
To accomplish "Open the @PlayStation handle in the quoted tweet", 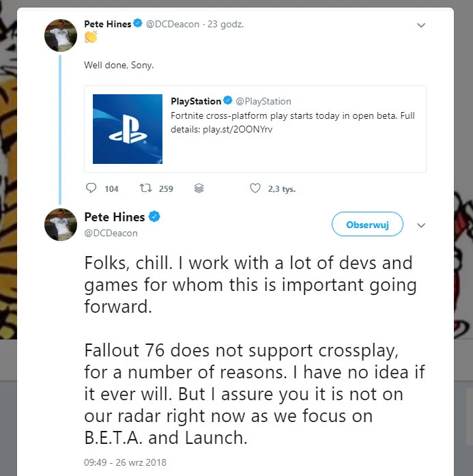I will [x=263, y=101].
